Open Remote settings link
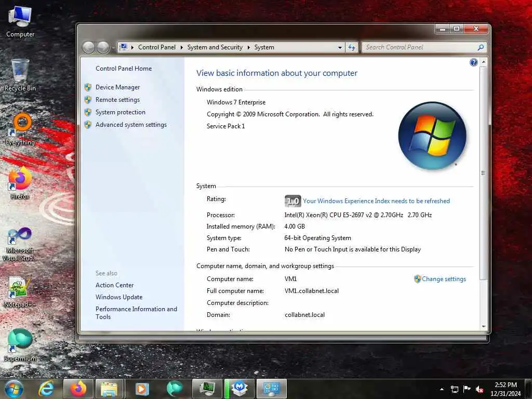Image resolution: width=532 pixels, height=399 pixels. point(117,100)
